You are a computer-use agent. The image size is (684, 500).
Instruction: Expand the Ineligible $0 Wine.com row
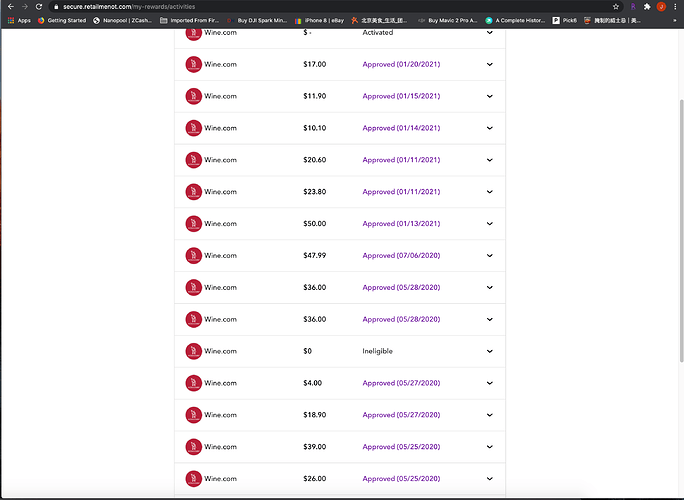489,351
